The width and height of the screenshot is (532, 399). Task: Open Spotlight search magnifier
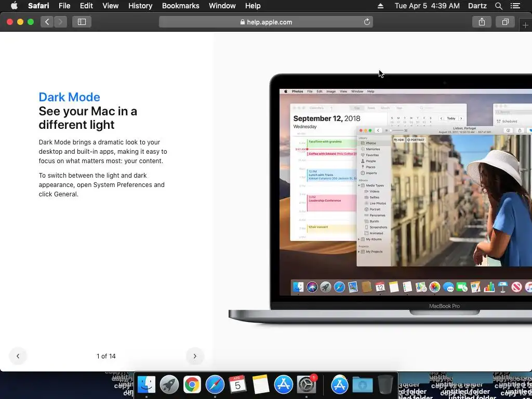498,6
